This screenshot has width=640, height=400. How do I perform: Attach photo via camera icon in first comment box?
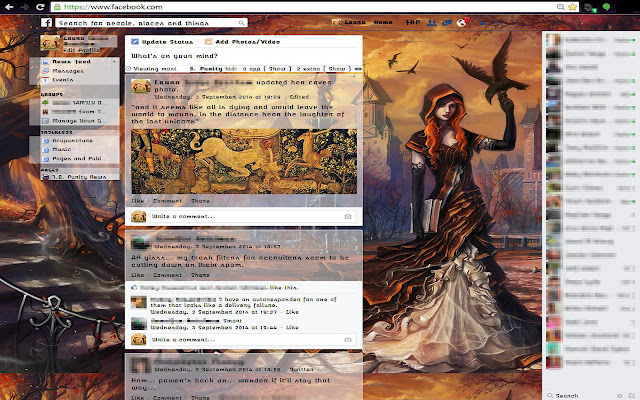click(347, 216)
